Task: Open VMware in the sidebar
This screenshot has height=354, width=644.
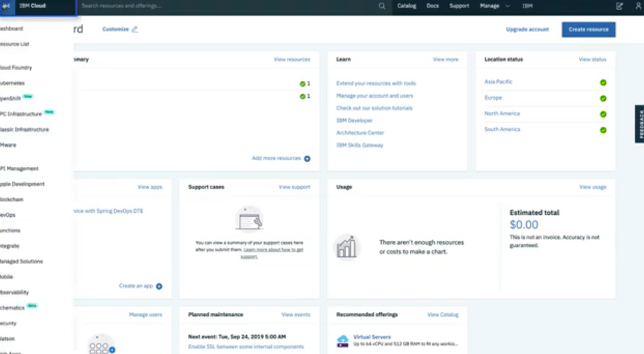Action: [x=8, y=145]
